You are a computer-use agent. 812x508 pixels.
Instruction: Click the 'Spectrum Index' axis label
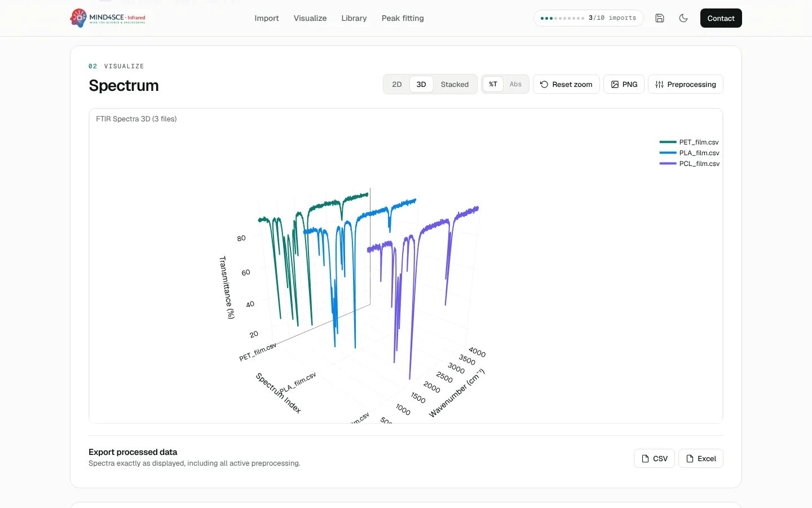point(279,393)
